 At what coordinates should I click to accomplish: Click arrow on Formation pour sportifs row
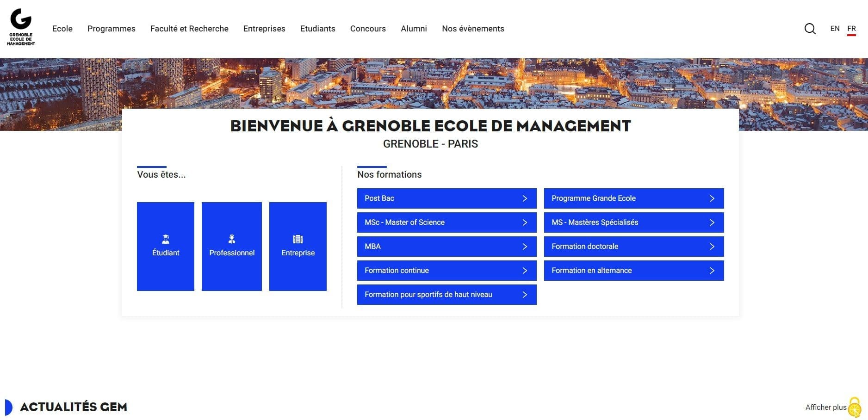coord(525,295)
